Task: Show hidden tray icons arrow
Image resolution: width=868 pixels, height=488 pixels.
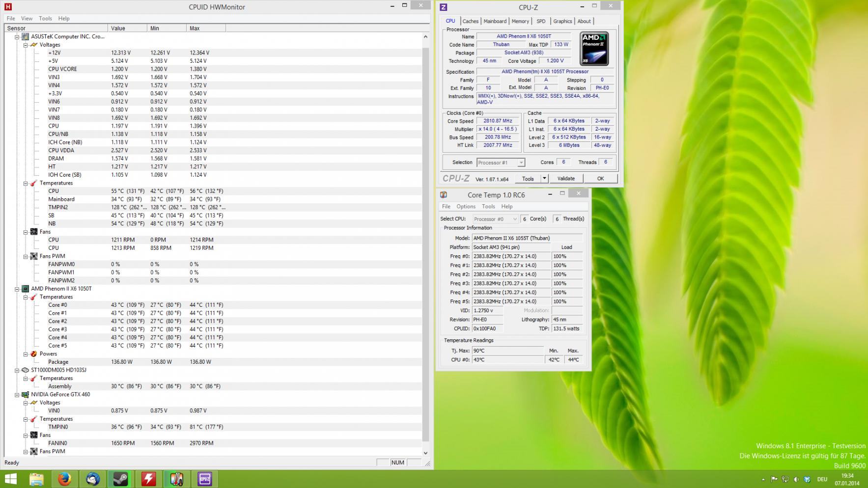Action: tap(763, 480)
